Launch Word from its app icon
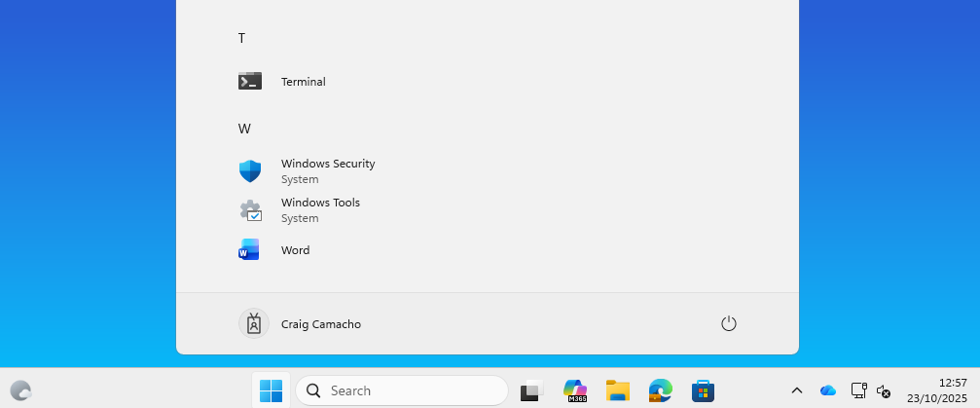The width and height of the screenshot is (980, 408). pos(250,250)
